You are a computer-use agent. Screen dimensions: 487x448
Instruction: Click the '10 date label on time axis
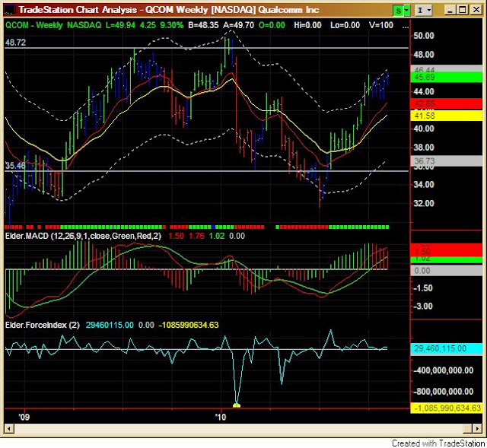221,417
